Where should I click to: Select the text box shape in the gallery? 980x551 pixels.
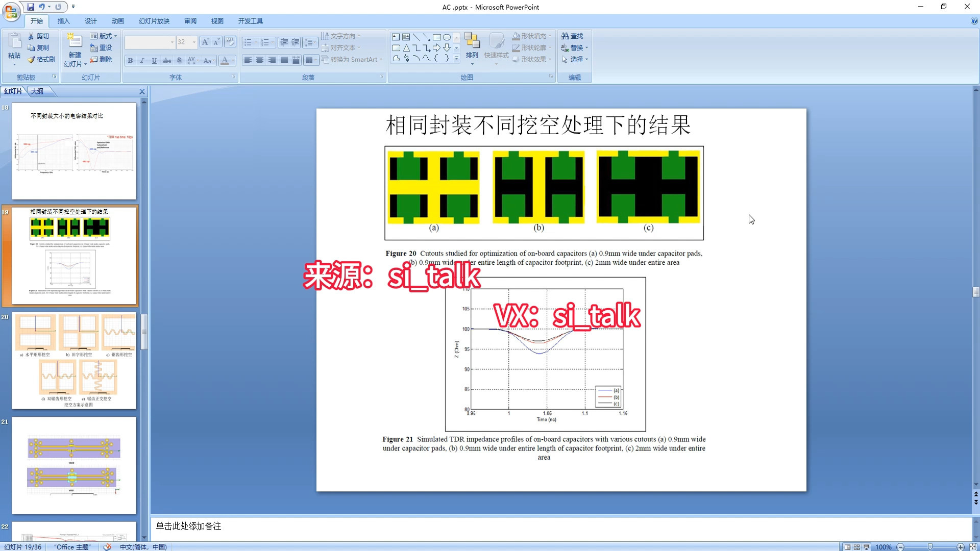[x=396, y=37]
